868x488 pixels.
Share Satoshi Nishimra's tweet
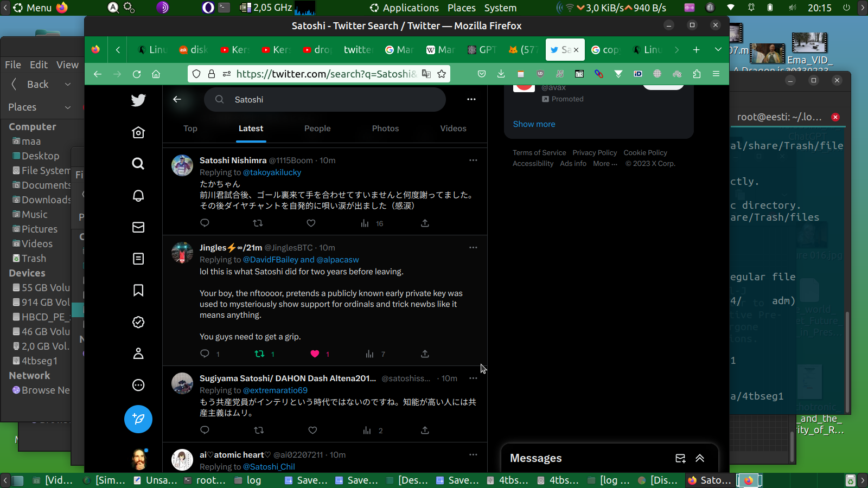click(x=425, y=223)
